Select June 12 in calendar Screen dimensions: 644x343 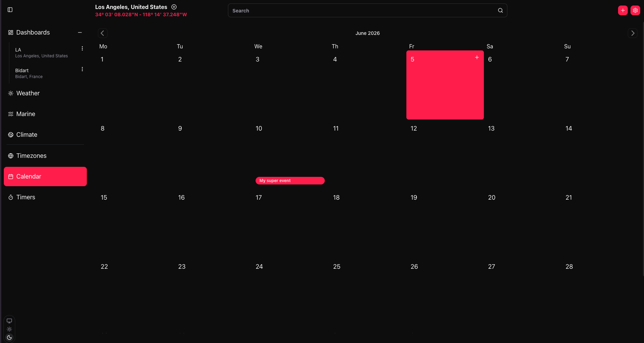pyautogui.click(x=445, y=154)
